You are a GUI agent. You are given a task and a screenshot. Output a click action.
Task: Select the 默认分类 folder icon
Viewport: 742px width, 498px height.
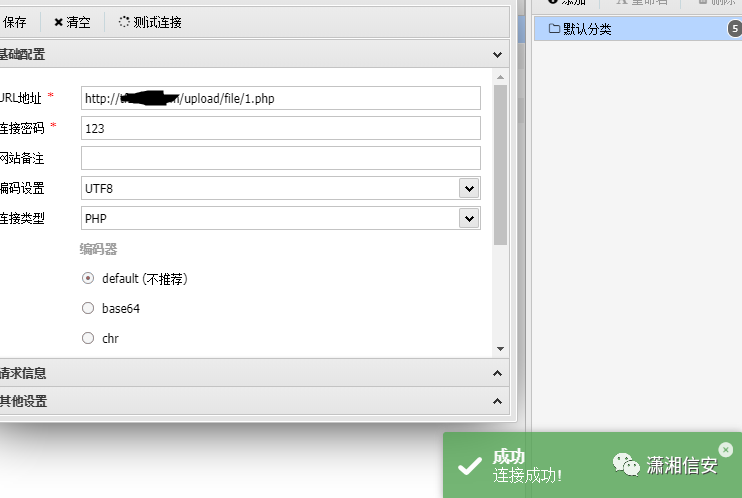pos(554,29)
